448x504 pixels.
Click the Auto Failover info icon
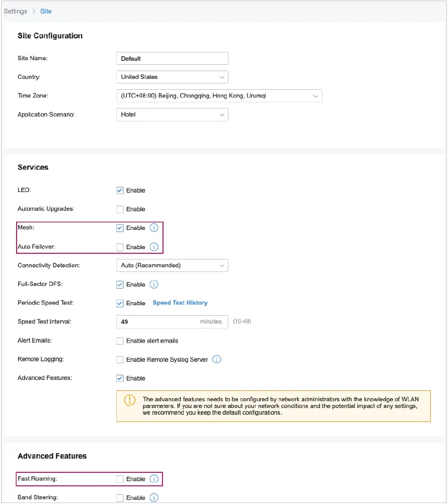[154, 247]
